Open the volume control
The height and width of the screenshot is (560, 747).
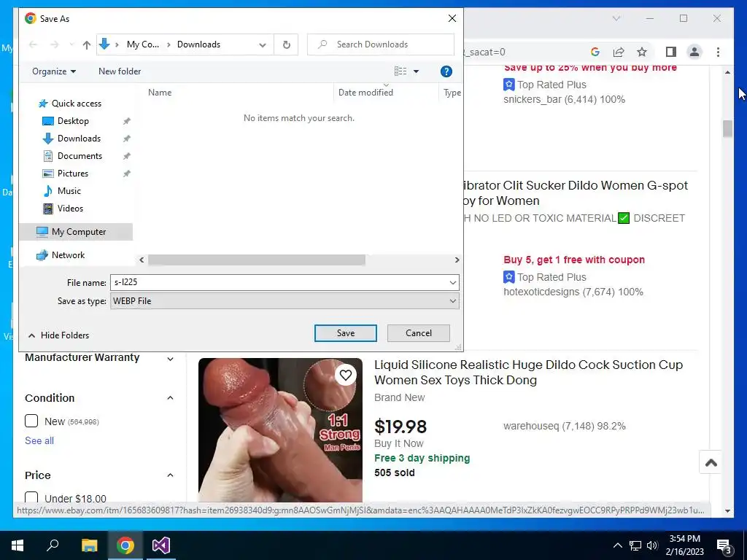pyautogui.click(x=652, y=545)
